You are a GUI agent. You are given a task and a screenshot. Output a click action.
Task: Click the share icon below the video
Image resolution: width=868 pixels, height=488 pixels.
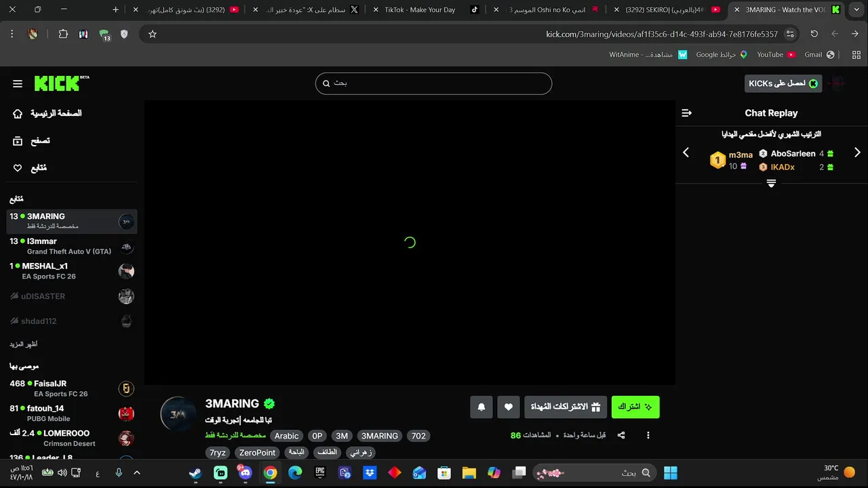(621, 435)
